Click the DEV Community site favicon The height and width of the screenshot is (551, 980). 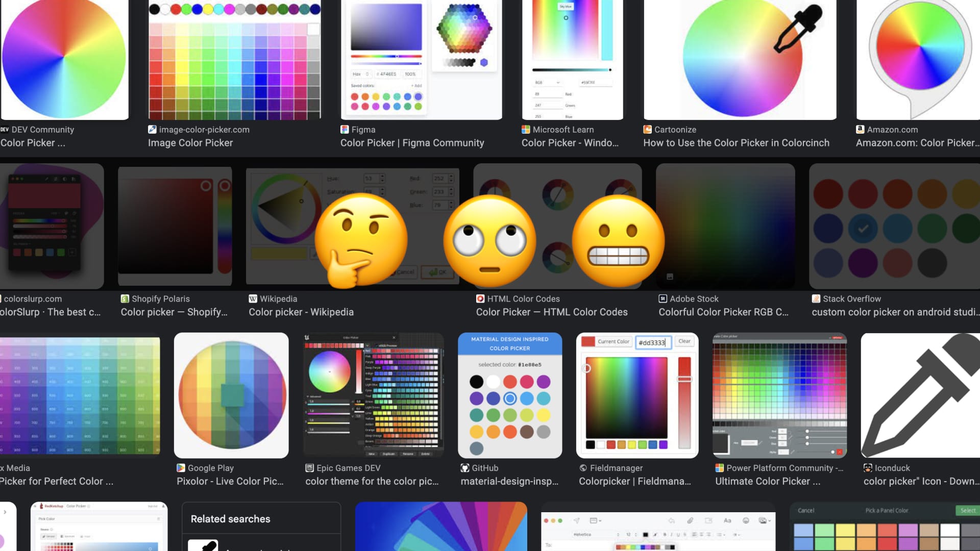point(5,130)
